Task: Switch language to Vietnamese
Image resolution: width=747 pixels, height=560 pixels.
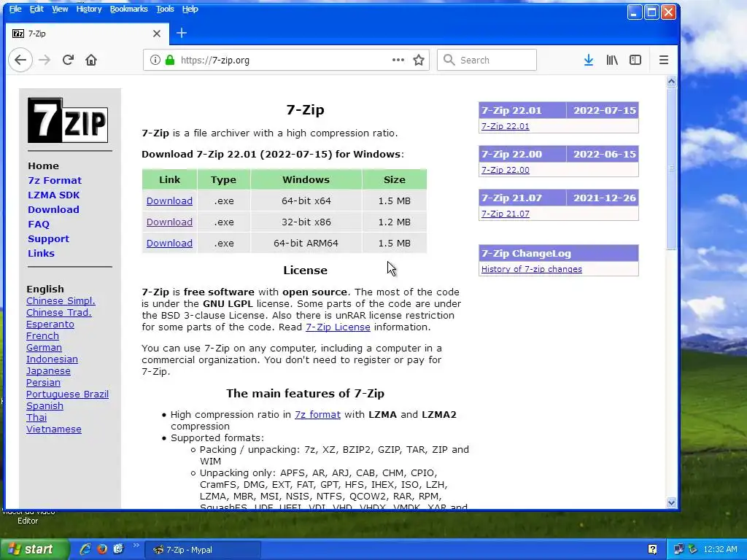Action: pyautogui.click(x=54, y=429)
